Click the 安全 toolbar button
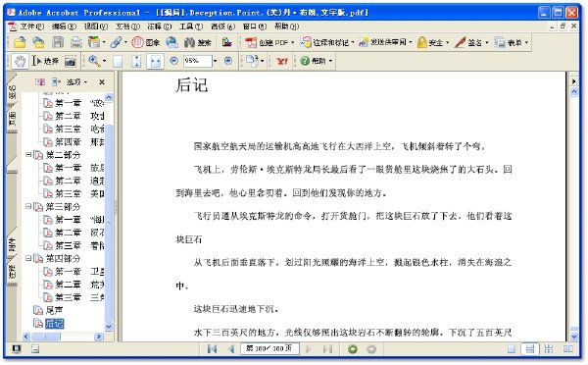 tap(433, 42)
